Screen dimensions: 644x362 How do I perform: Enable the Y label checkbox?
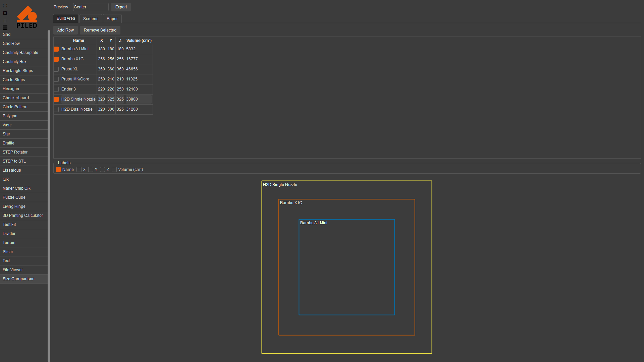click(x=91, y=170)
